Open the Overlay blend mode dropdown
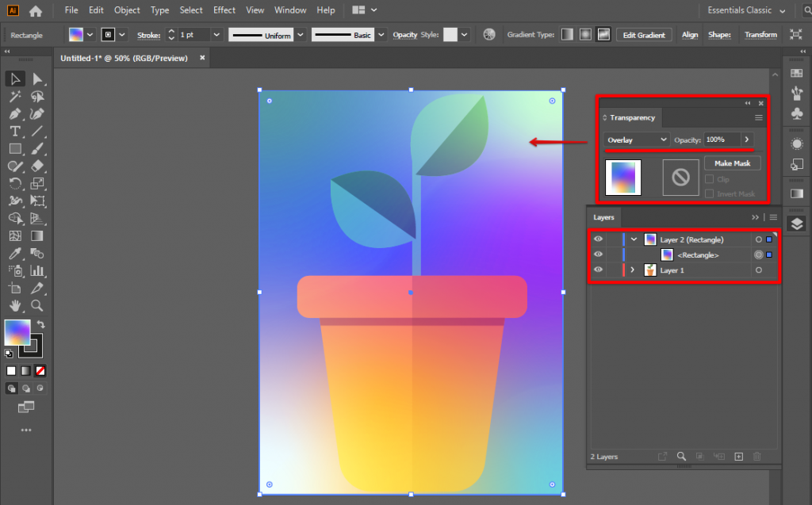Viewport: 812px width, 505px height. [x=635, y=140]
